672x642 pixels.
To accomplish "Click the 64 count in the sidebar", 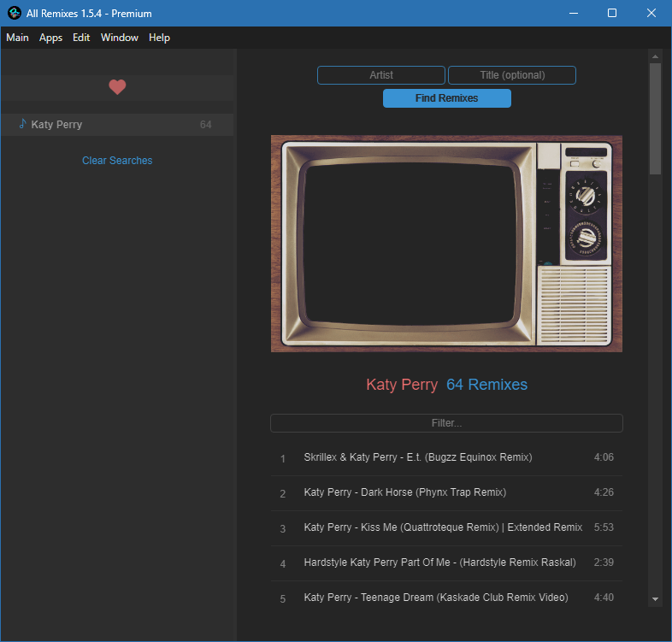I will [206, 125].
